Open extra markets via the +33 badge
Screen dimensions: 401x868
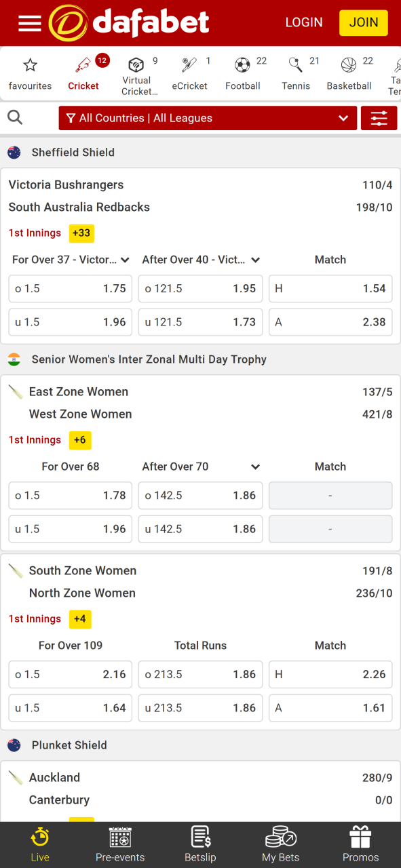click(x=80, y=233)
